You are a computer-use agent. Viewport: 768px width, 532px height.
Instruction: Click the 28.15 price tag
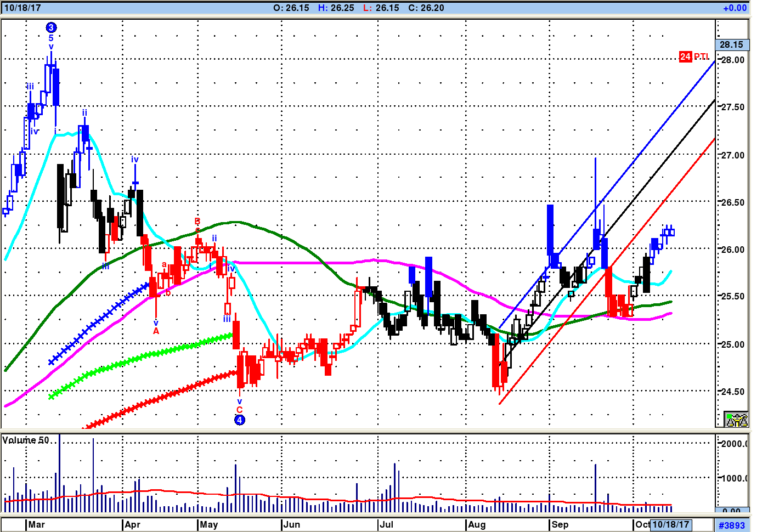(732, 44)
